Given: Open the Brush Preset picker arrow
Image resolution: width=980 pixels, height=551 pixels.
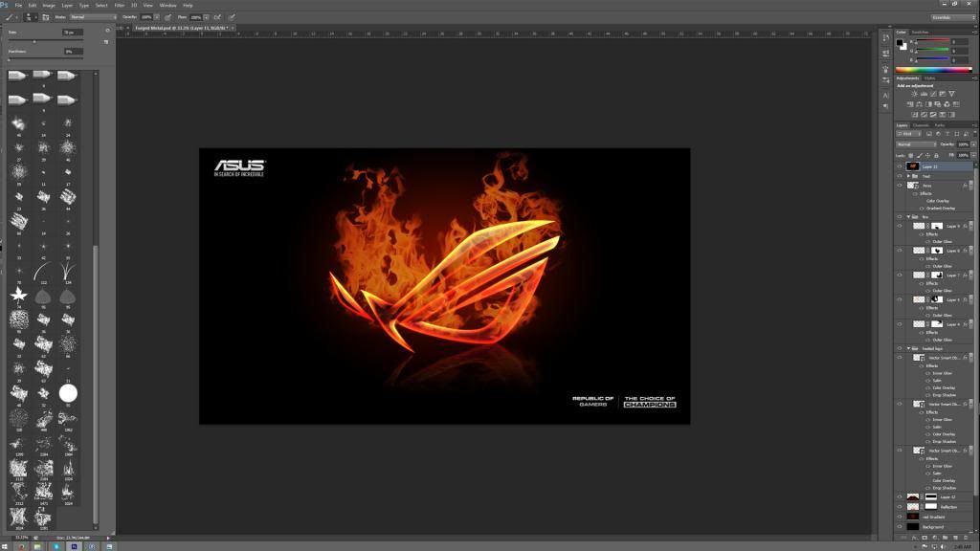Looking at the screenshot, I should [36, 17].
